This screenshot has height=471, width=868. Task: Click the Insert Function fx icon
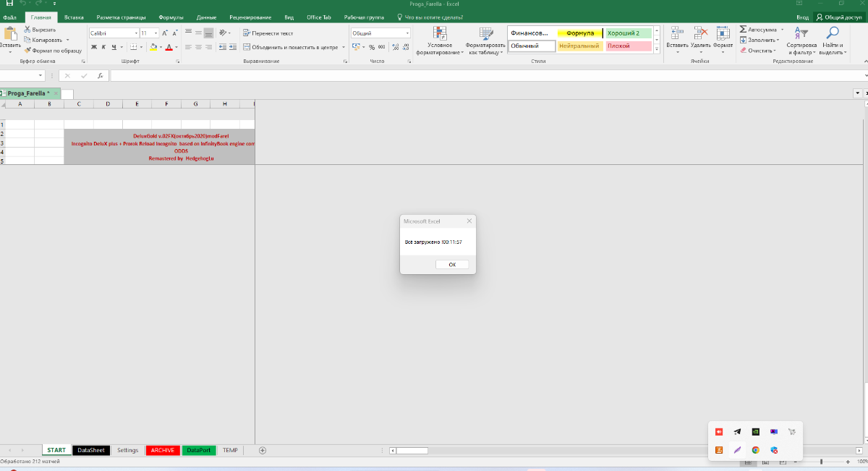pos(99,75)
